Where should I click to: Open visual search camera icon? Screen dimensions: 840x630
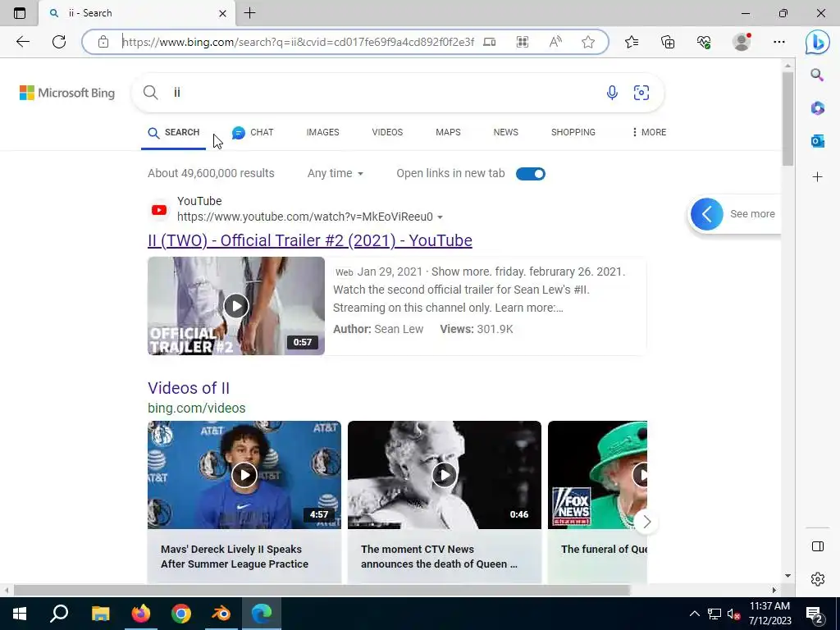(x=641, y=93)
